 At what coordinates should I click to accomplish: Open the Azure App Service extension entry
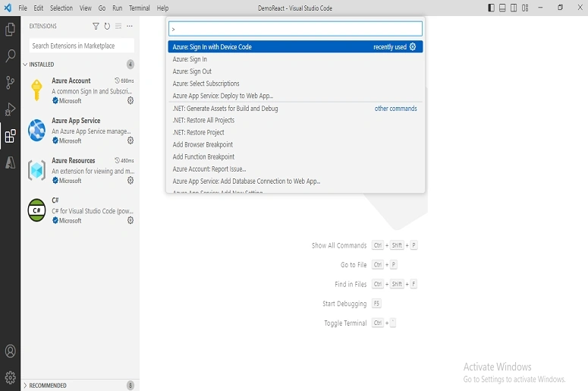point(80,131)
